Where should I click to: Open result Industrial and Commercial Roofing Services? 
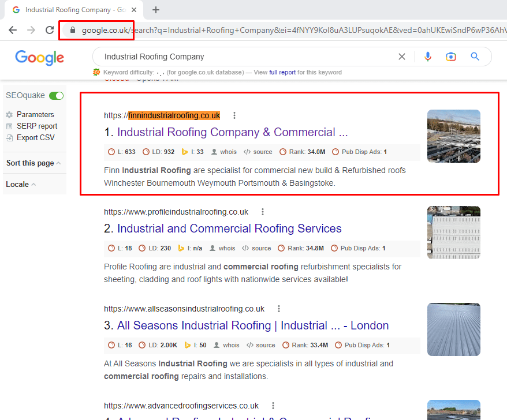229,228
